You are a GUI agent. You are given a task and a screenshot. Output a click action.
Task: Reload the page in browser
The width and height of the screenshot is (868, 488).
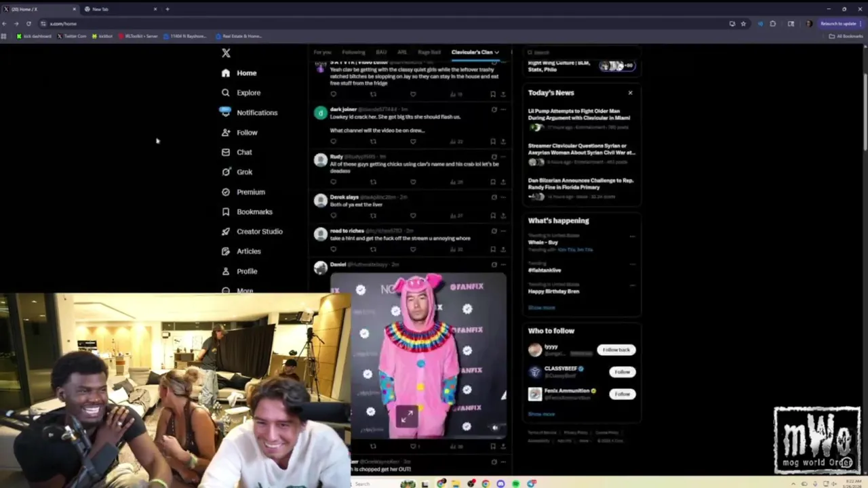click(x=28, y=24)
